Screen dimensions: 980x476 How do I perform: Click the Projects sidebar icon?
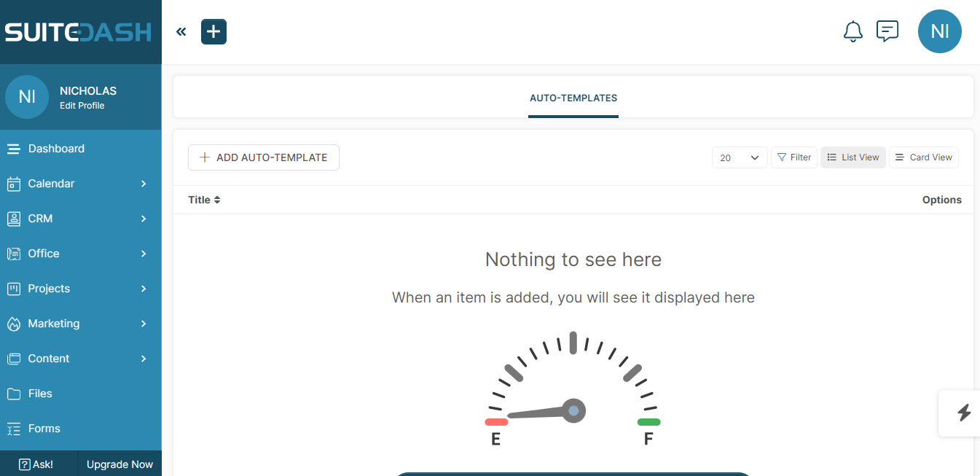13,289
